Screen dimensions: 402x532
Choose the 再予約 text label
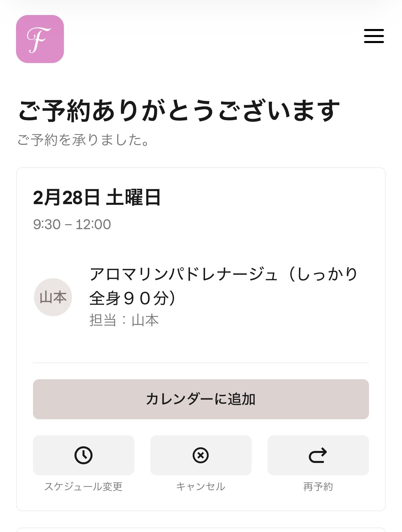click(x=318, y=487)
